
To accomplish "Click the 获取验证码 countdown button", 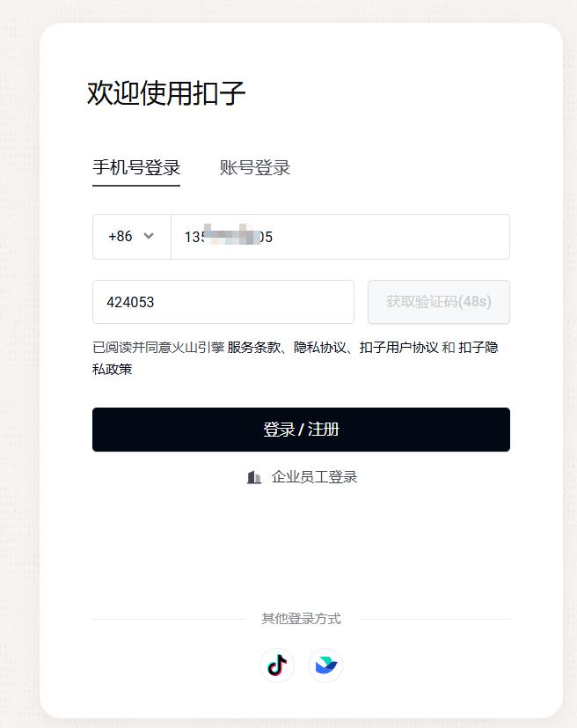I will (x=439, y=302).
